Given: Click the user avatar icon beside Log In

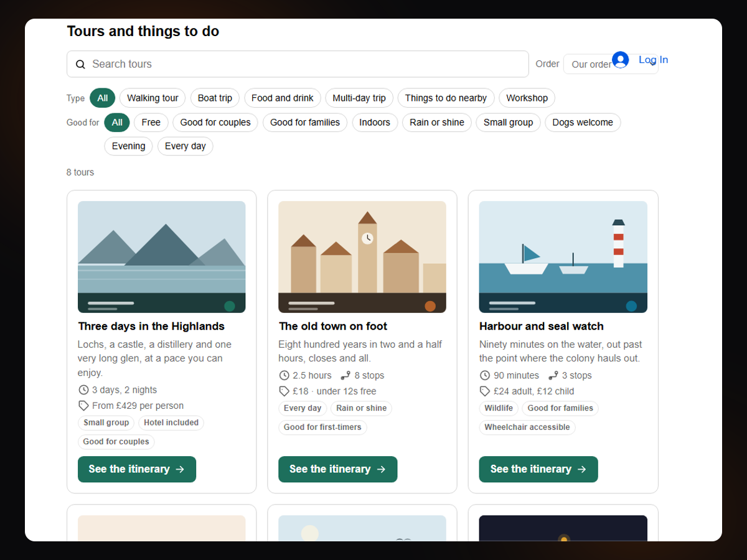Looking at the screenshot, I should [620, 60].
